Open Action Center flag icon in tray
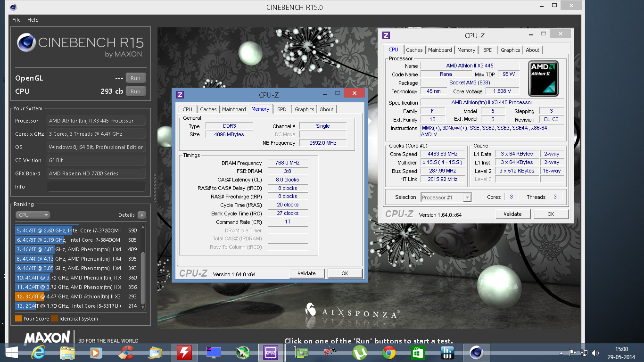Image resolution: width=644 pixels, height=362 pixels. [573, 353]
